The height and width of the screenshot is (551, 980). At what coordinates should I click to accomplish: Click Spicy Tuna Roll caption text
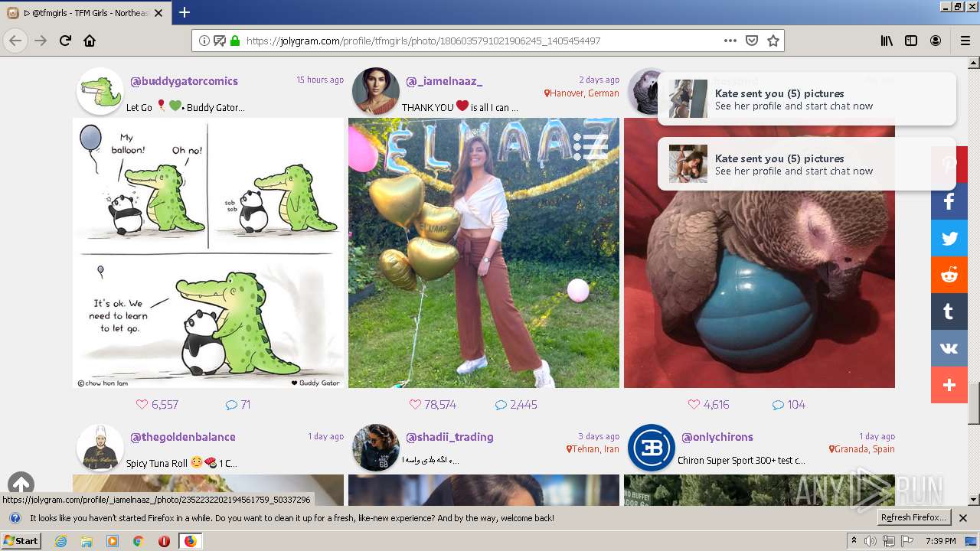point(181,463)
